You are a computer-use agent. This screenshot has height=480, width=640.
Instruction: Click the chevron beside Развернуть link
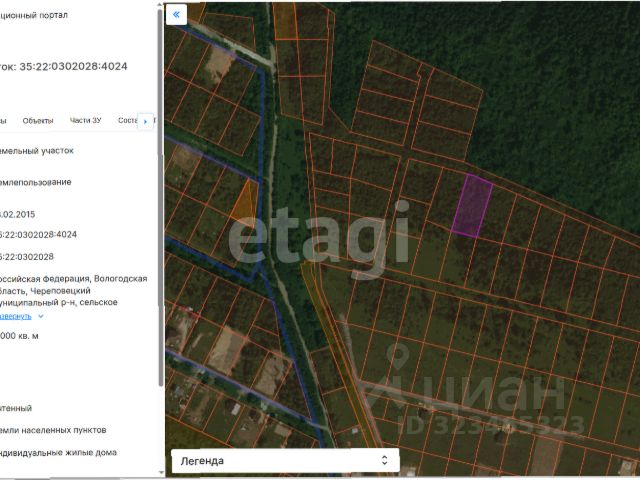[x=40, y=316]
